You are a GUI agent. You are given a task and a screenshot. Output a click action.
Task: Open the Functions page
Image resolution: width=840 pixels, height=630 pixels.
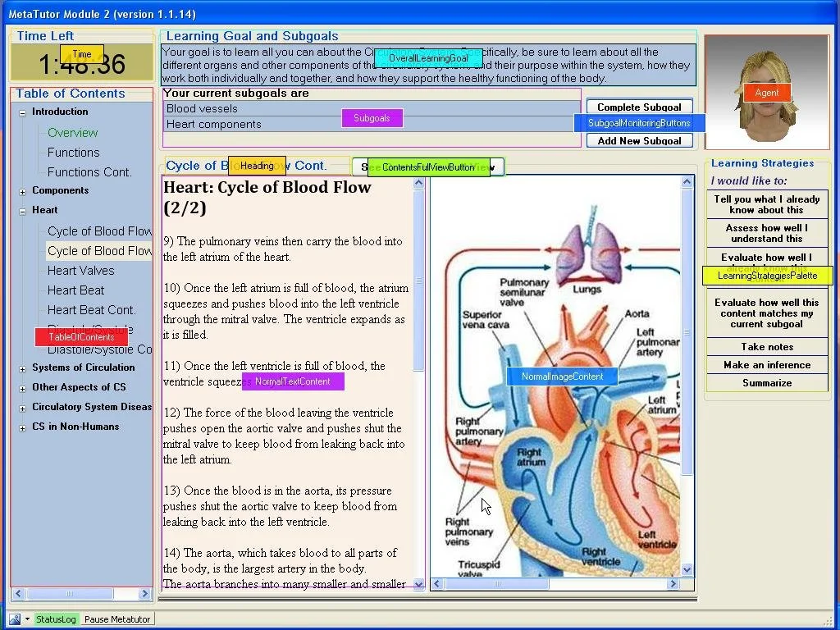point(73,153)
